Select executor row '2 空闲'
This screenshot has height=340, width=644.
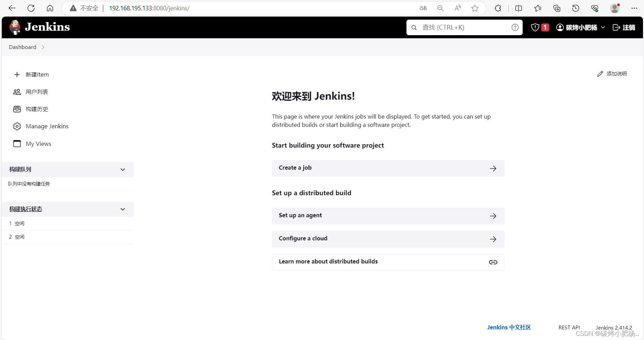tap(68, 237)
